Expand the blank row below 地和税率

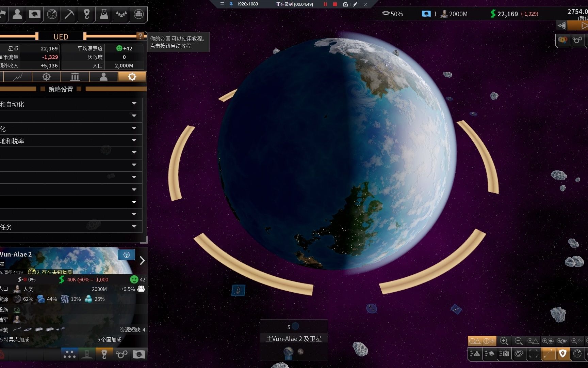[70, 153]
